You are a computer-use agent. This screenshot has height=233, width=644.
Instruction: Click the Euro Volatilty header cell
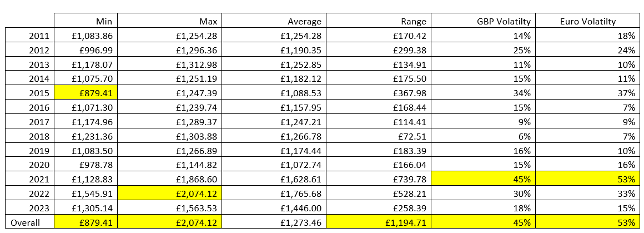pos(586,21)
